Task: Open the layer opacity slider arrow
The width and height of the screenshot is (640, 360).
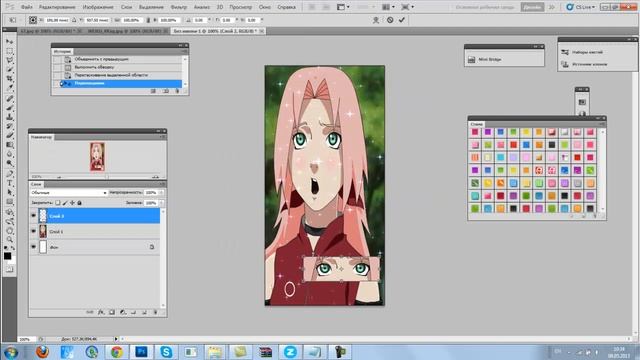Action: click(x=161, y=192)
